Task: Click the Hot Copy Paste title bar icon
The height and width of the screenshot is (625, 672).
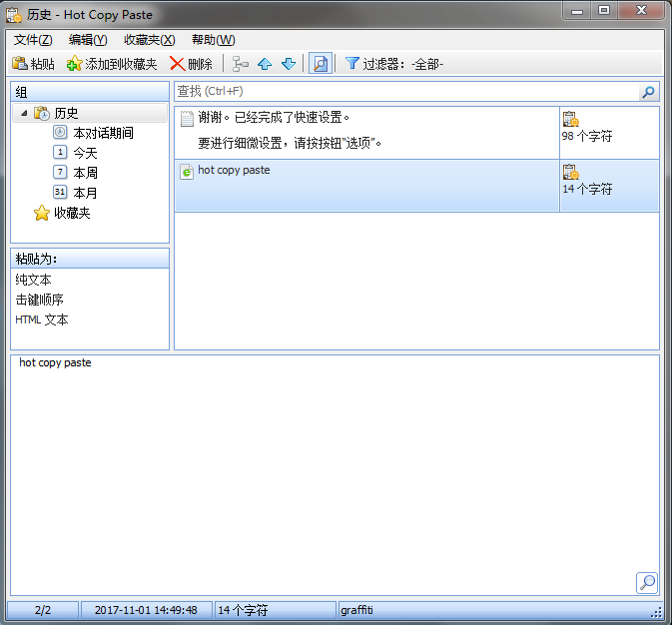Action: coord(13,15)
